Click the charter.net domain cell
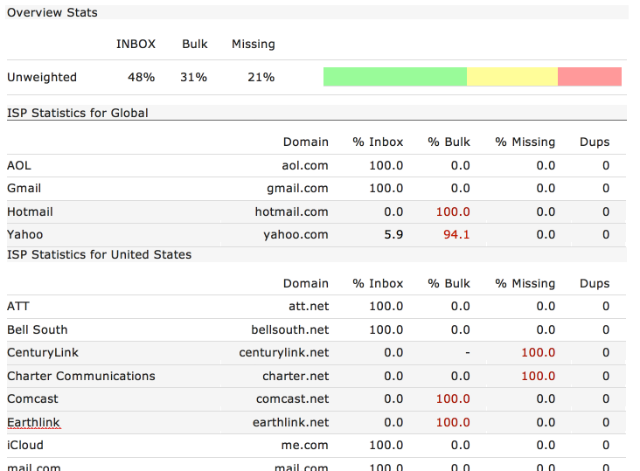640x471 pixels. pyautogui.click(x=296, y=376)
